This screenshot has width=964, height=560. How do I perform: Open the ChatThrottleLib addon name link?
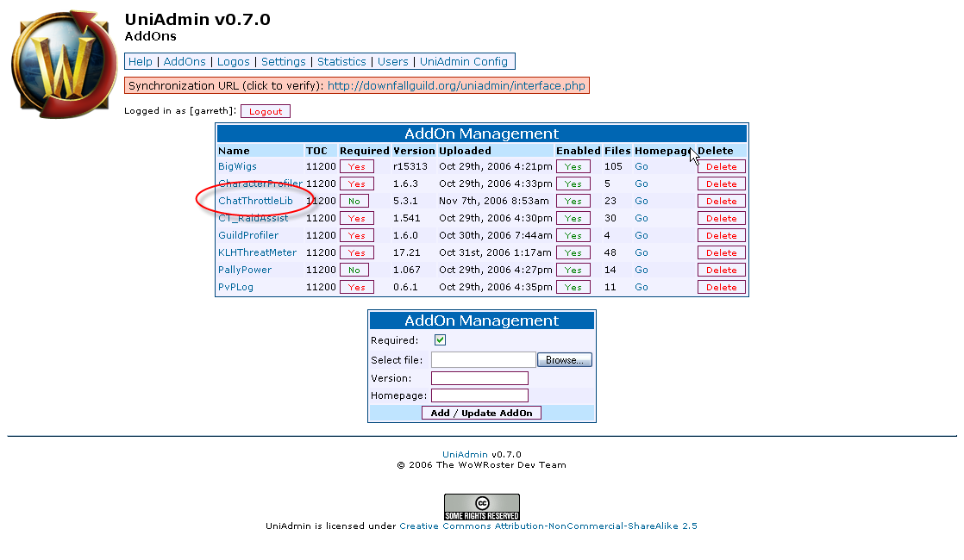click(256, 201)
